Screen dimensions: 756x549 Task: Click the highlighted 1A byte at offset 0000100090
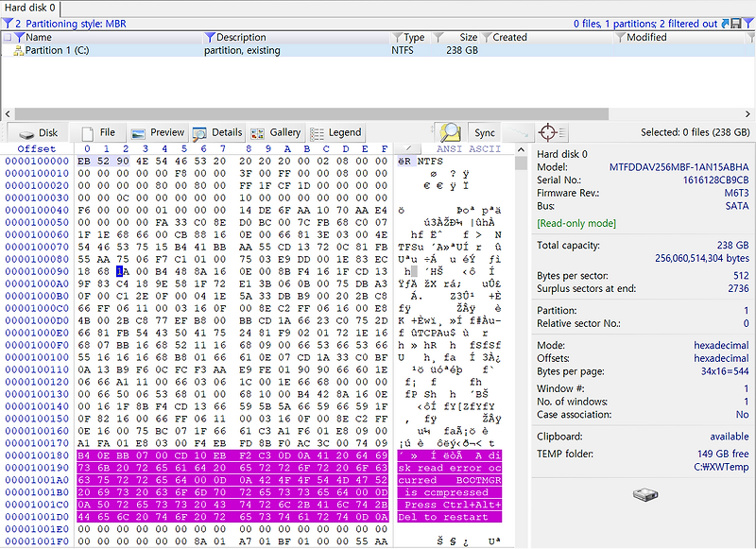coord(121,271)
